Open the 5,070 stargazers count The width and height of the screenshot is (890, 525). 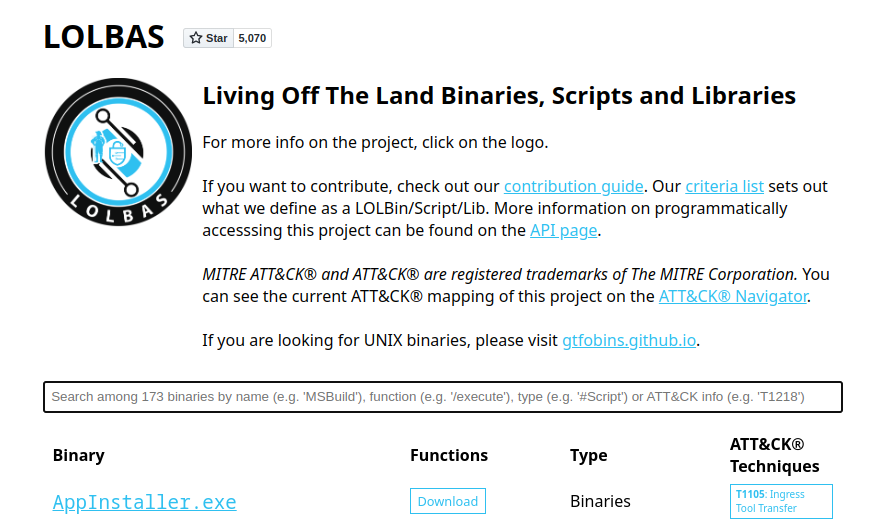coord(252,38)
